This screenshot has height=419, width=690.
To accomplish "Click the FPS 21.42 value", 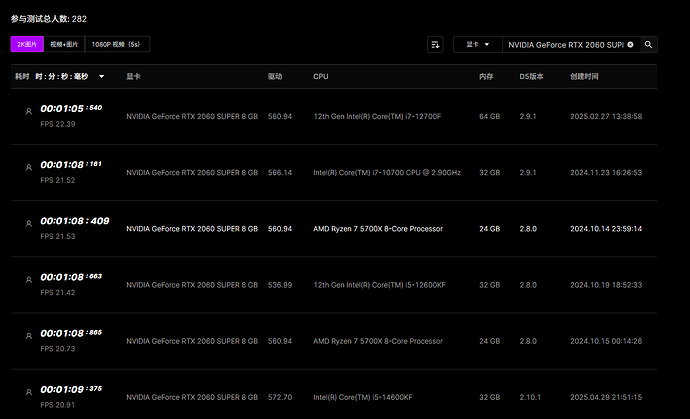I will (58, 292).
